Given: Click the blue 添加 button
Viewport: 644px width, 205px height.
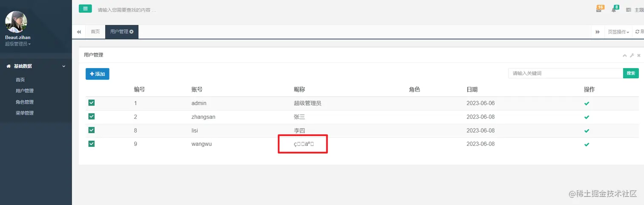Looking at the screenshot, I should pyautogui.click(x=98, y=74).
